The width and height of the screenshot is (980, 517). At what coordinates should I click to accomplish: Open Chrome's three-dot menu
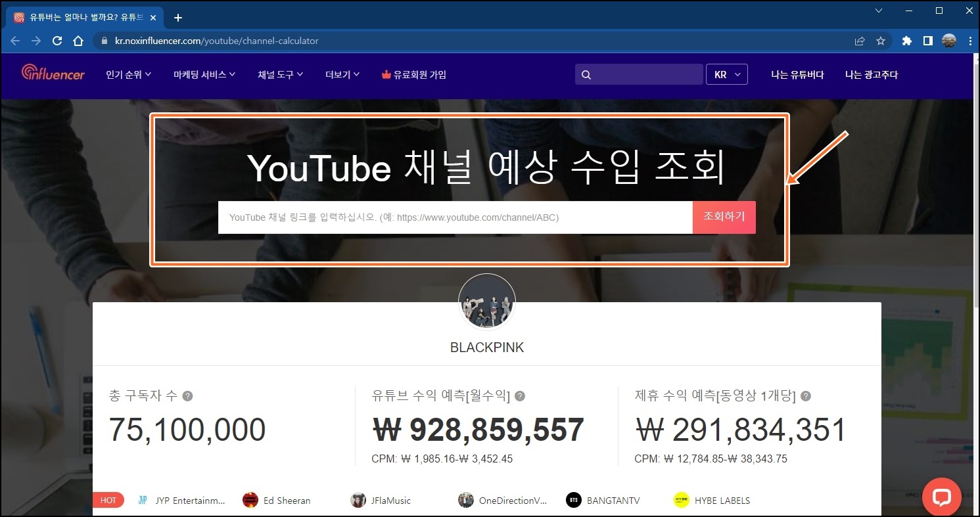tap(970, 41)
